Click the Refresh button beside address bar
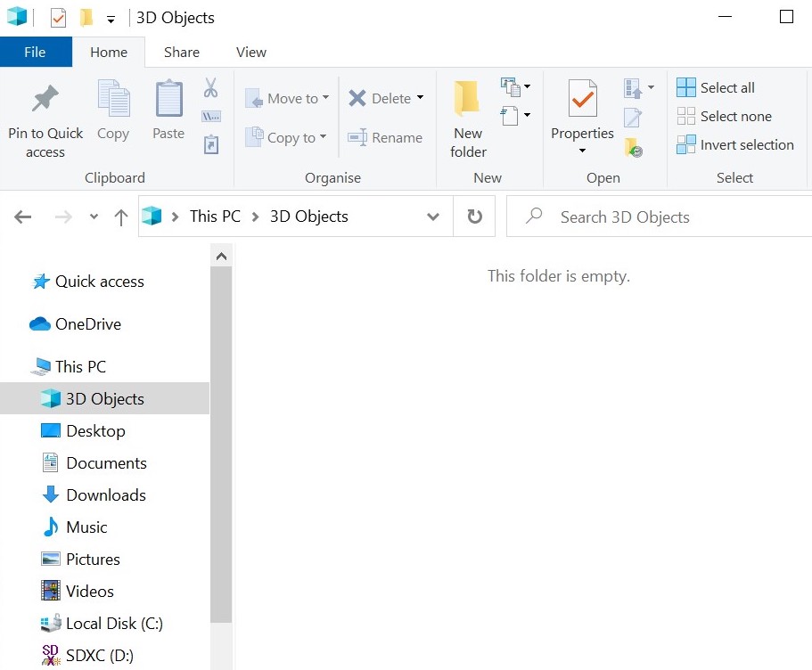Image resolution: width=812 pixels, height=670 pixels. (474, 217)
